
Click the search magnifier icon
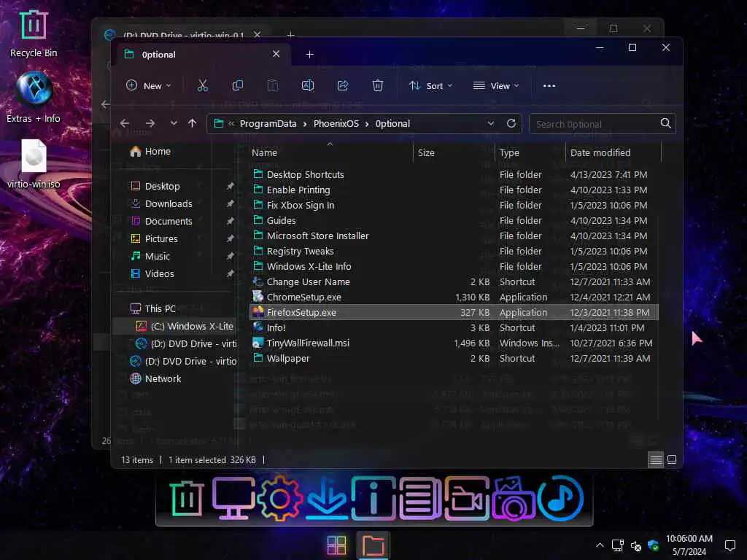coord(665,123)
